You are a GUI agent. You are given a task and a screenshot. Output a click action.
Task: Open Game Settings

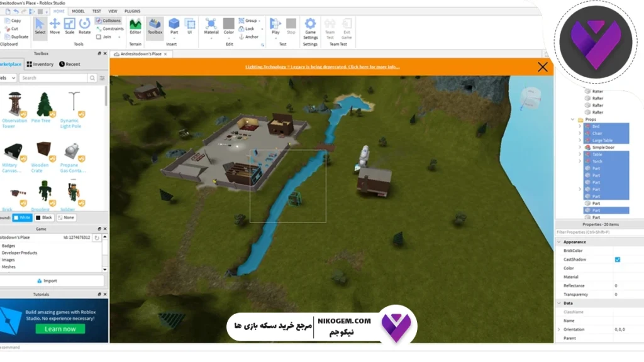[x=311, y=29]
